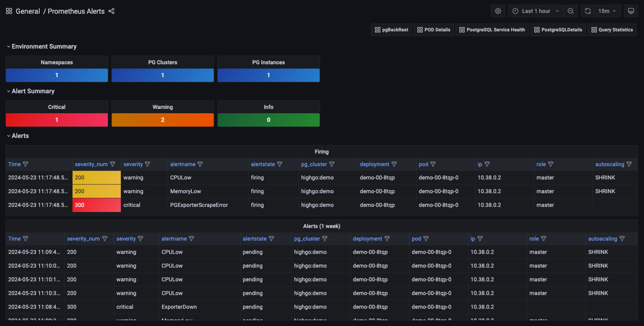Click the General folder breadcrumb
The height and width of the screenshot is (326, 644).
click(27, 11)
